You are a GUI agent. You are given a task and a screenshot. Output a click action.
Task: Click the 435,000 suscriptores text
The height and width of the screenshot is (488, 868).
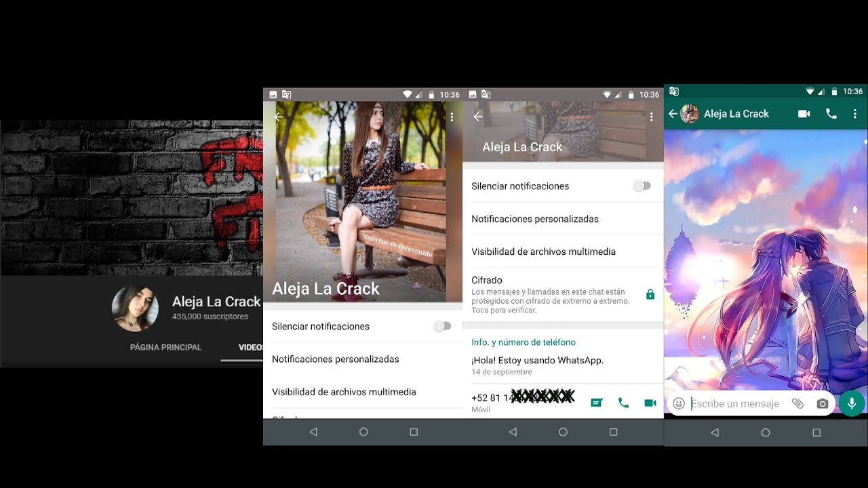point(210,317)
